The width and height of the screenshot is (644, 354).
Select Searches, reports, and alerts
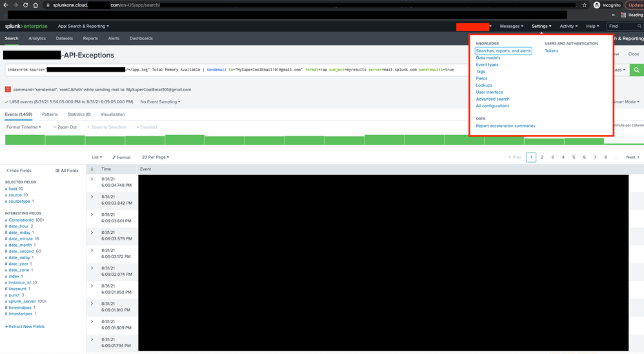point(503,50)
